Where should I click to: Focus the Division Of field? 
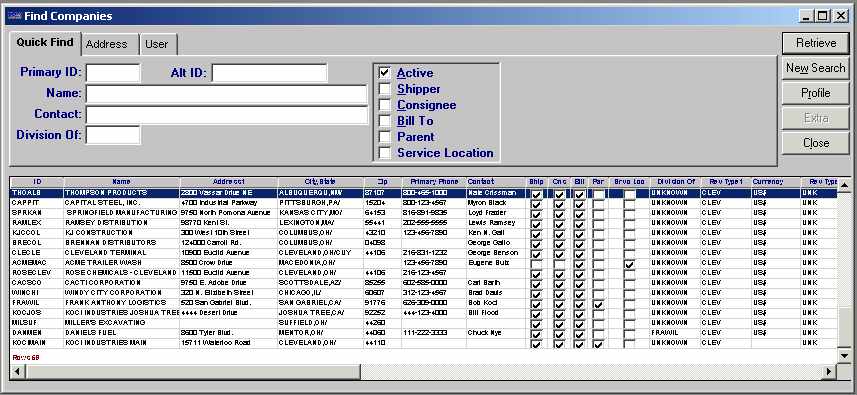[113, 135]
